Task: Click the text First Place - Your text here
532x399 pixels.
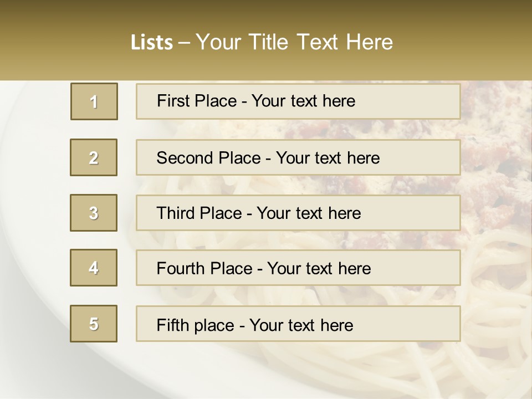Action: (256, 101)
